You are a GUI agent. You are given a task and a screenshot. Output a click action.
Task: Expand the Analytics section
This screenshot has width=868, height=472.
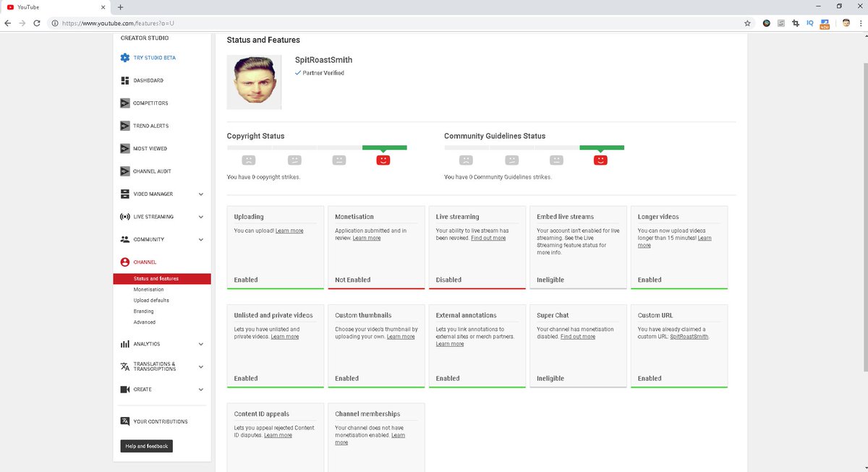pyautogui.click(x=201, y=344)
